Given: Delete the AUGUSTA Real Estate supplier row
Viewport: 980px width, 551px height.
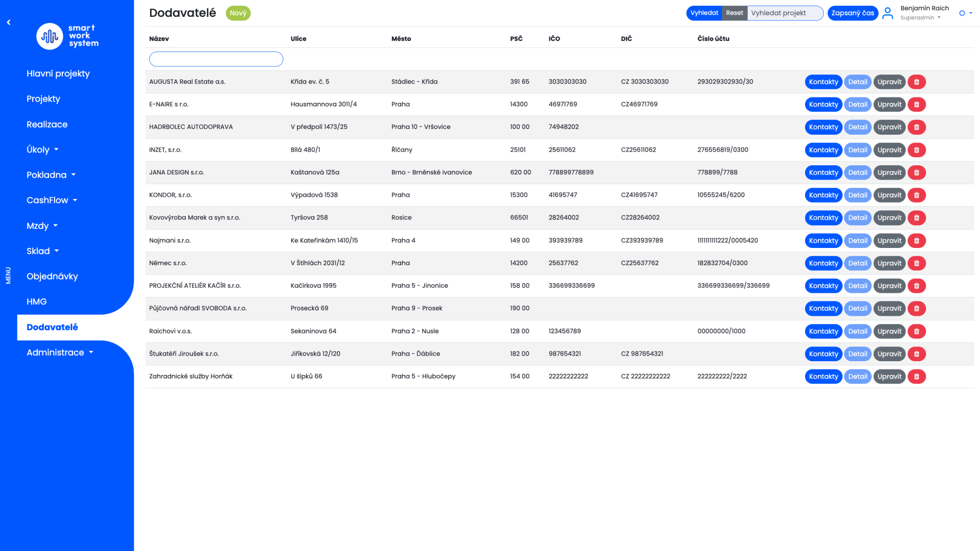Looking at the screenshot, I should [x=916, y=82].
